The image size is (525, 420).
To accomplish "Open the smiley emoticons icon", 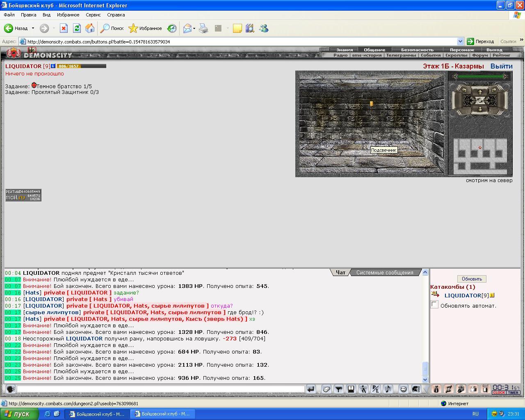I will point(404,389).
